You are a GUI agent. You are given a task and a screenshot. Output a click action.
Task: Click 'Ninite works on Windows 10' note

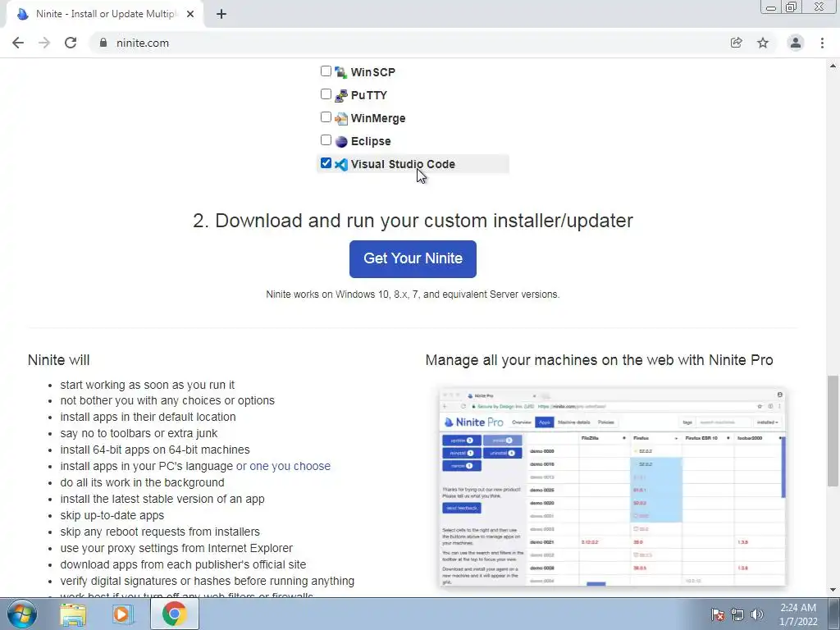413,294
